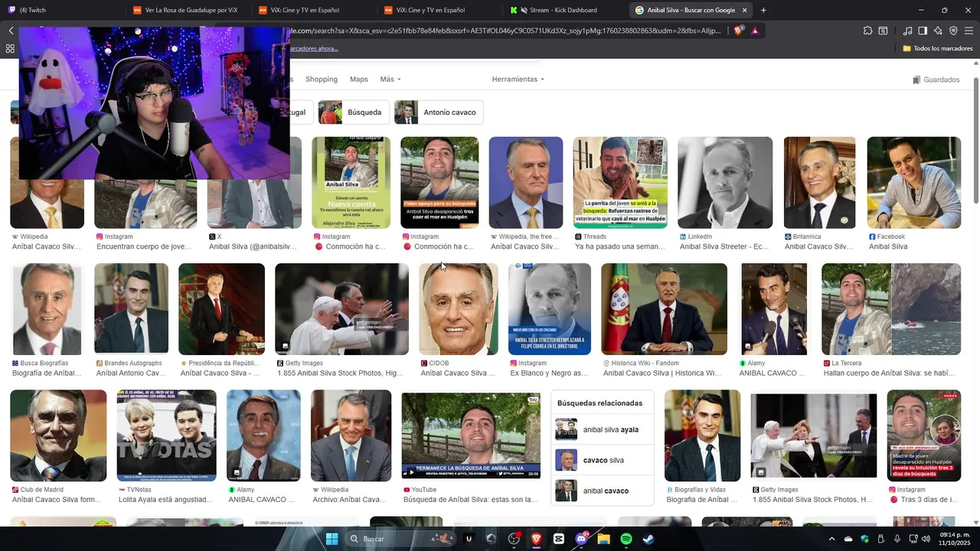This screenshot has height=551, width=980.
Task: Click the Windows Start button
Action: pos(332,539)
